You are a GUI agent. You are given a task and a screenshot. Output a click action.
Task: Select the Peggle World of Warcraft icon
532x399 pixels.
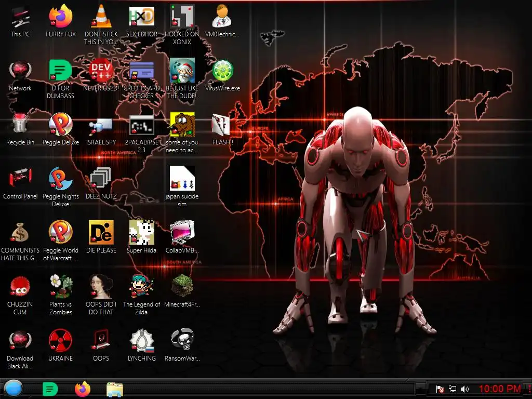point(60,232)
